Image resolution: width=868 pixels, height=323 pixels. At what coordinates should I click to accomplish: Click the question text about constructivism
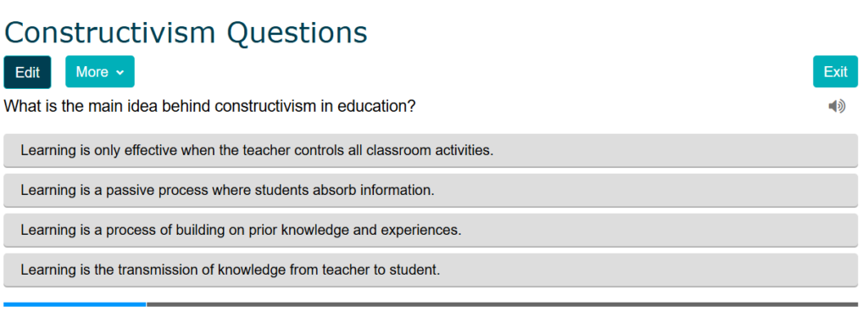coord(209,106)
